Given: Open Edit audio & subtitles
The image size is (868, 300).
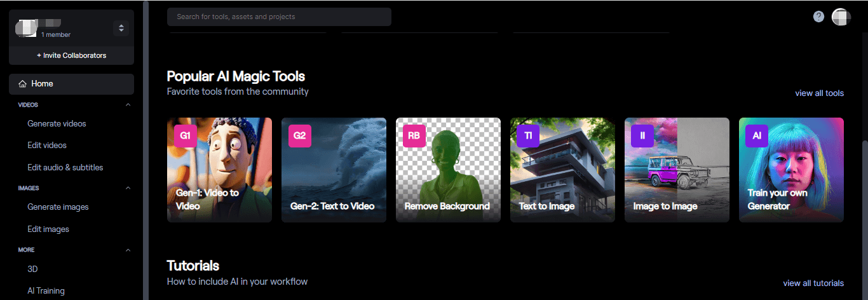Looking at the screenshot, I should point(65,168).
